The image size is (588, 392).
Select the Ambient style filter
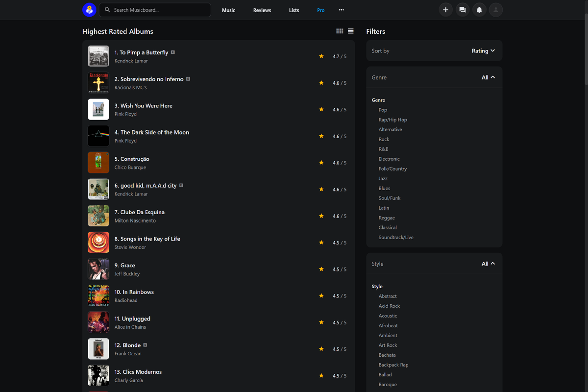pos(388,336)
